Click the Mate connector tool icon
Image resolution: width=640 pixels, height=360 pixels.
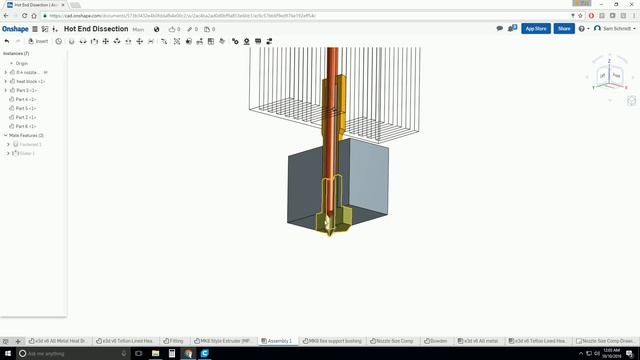tap(189, 41)
